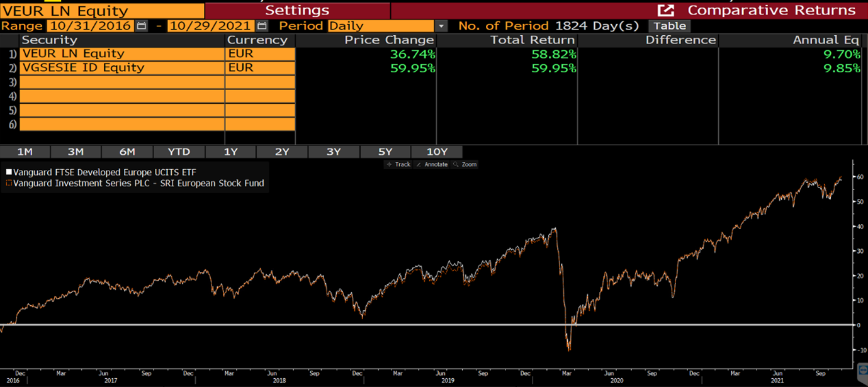
Task: Click the Comparative Returns pop-out icon
Action: (x=665, y=11)
